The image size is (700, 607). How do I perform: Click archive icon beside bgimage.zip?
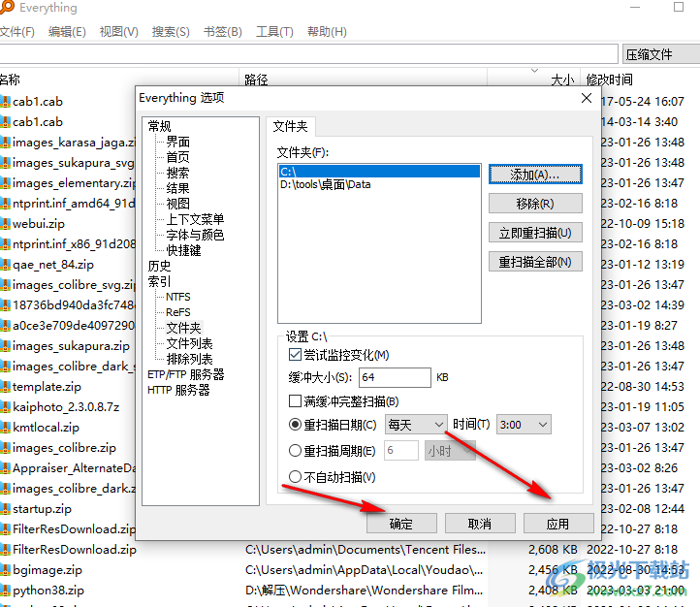5,569
